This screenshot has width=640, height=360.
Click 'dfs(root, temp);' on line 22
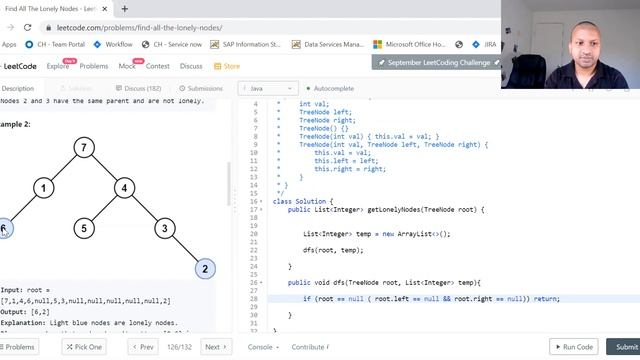[x=333, y=250]
